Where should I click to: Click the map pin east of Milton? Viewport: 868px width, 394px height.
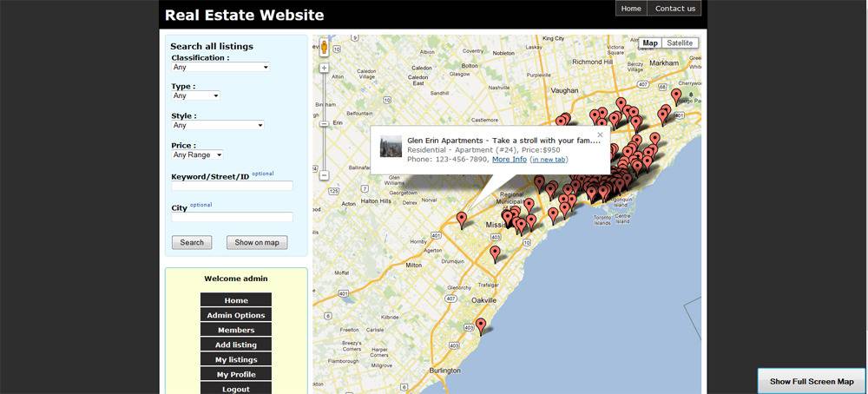click(x=495, y=254)
